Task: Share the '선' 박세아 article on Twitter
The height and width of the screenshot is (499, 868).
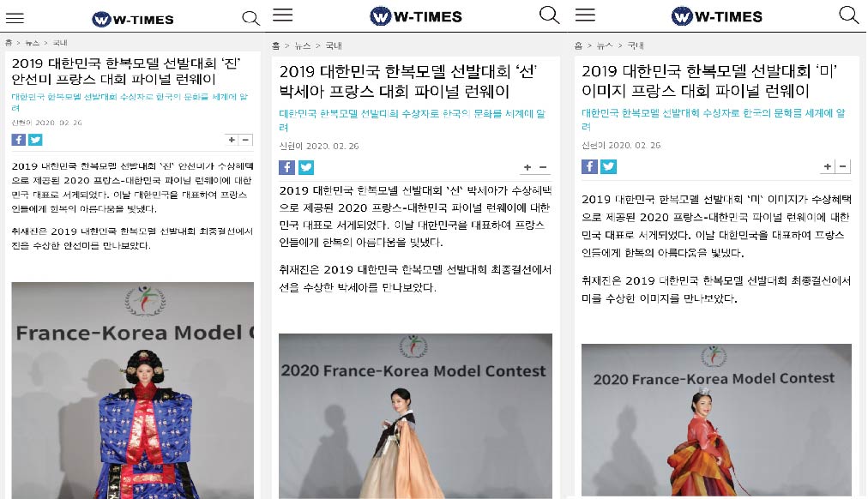Action: pyautogui.click(x=306, y=167)
